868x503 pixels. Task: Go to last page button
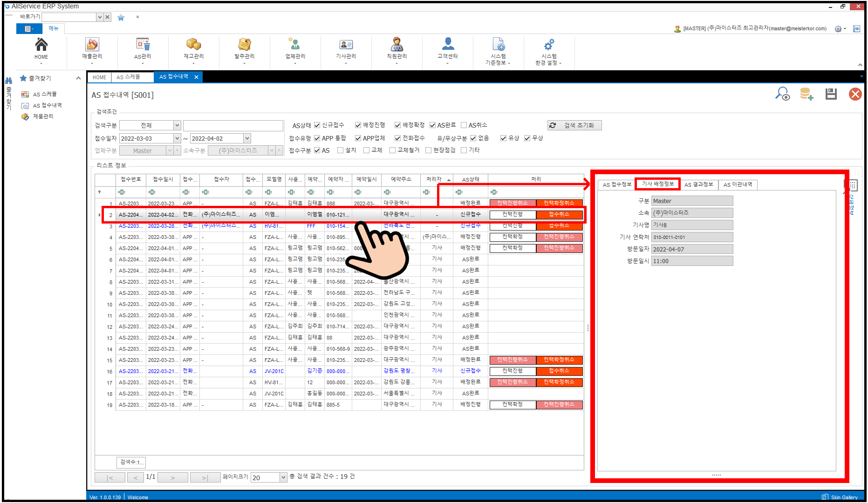tap(205, 477)
